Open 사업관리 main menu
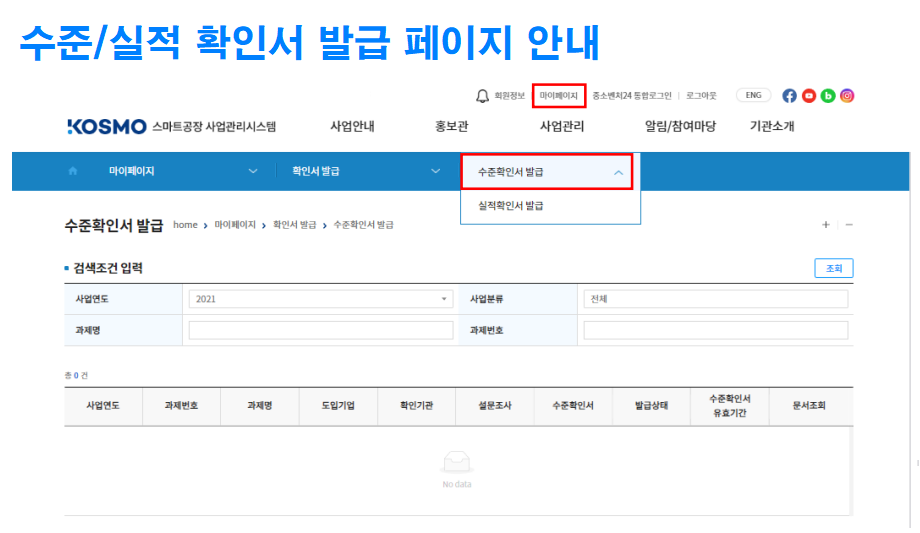 point(562,126)
